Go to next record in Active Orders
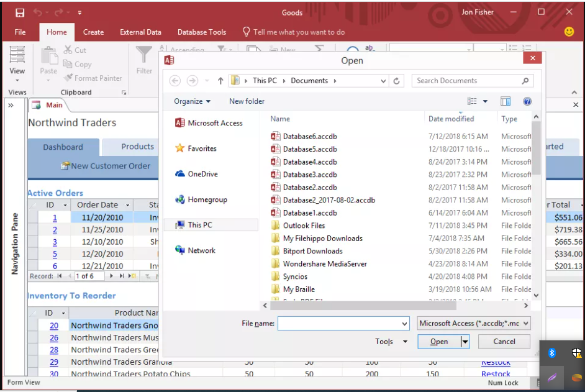 (111, 276)
